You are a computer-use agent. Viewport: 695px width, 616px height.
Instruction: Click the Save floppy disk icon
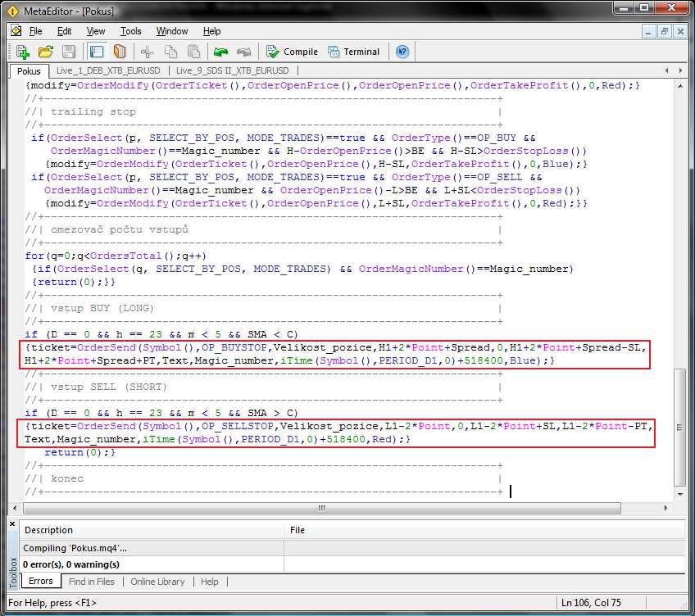coord(69,52)
